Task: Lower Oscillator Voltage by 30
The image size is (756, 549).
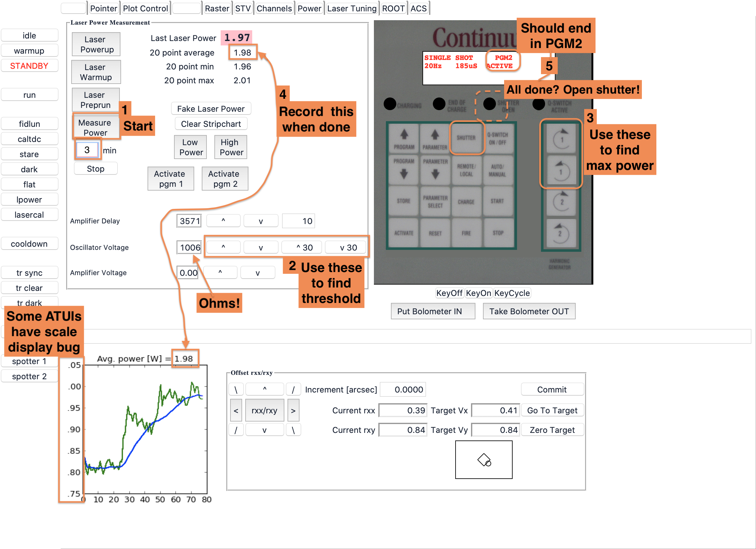Action: (x=346, y=247)
